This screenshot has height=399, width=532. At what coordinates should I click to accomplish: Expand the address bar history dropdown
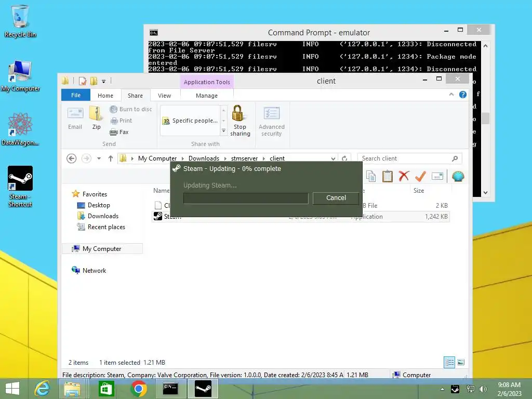pyautogui.click(x=333, y=158)
